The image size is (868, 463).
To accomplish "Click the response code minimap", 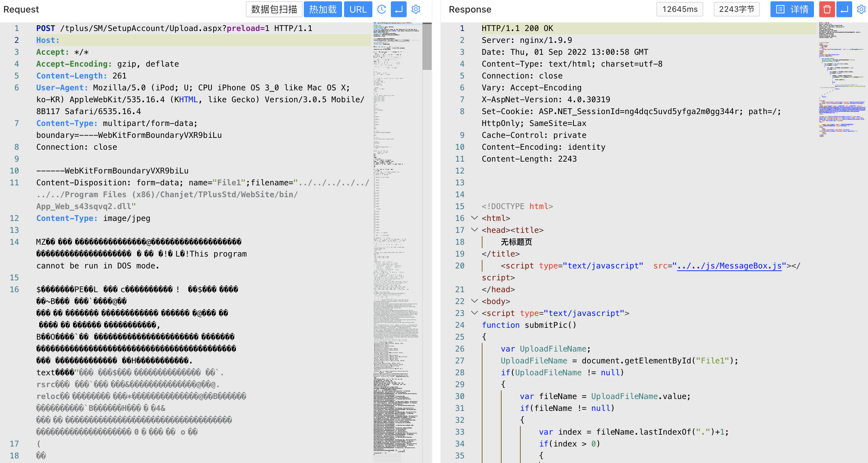I will coord(841,81).
